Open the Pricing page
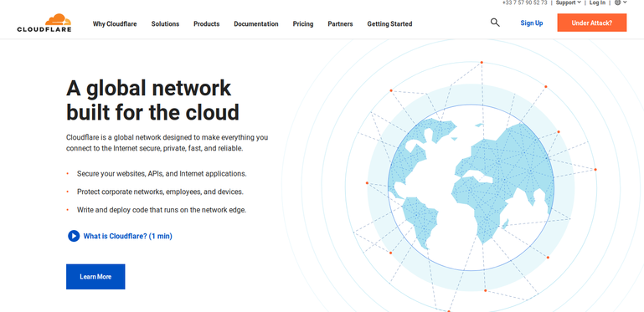The image size is (644, 312). pos(303,23)
